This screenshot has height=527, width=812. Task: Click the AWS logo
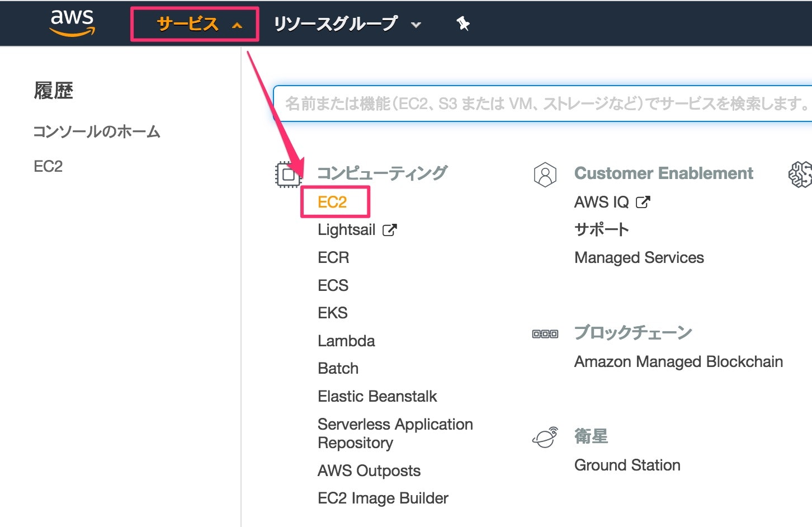(72, 23)
